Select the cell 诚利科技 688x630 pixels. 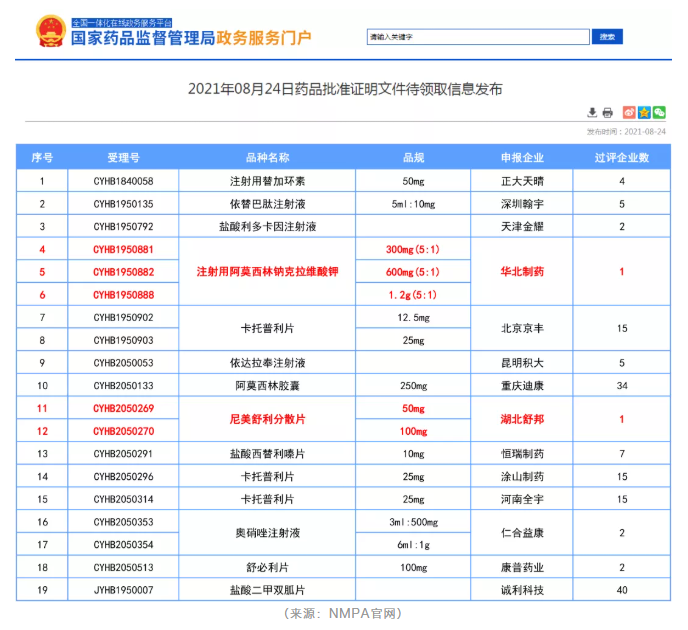522,590
